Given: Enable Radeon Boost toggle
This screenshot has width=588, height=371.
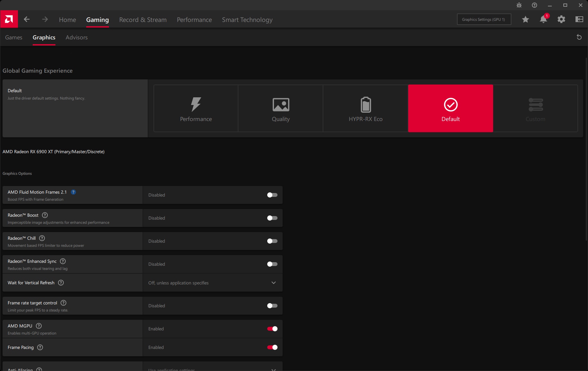Looking at the screenshot, I should (x=272, y=218).
